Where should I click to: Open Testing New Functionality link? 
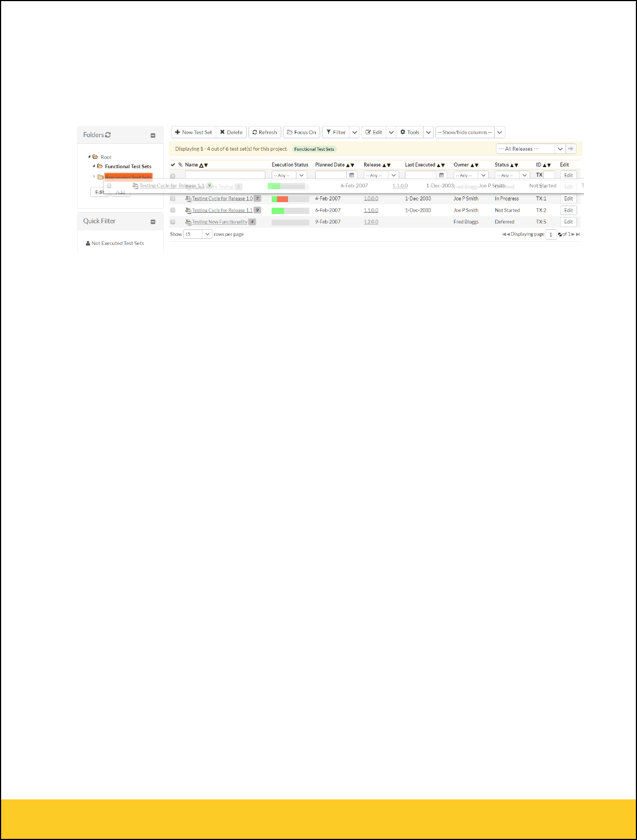[x=220, y=222]
